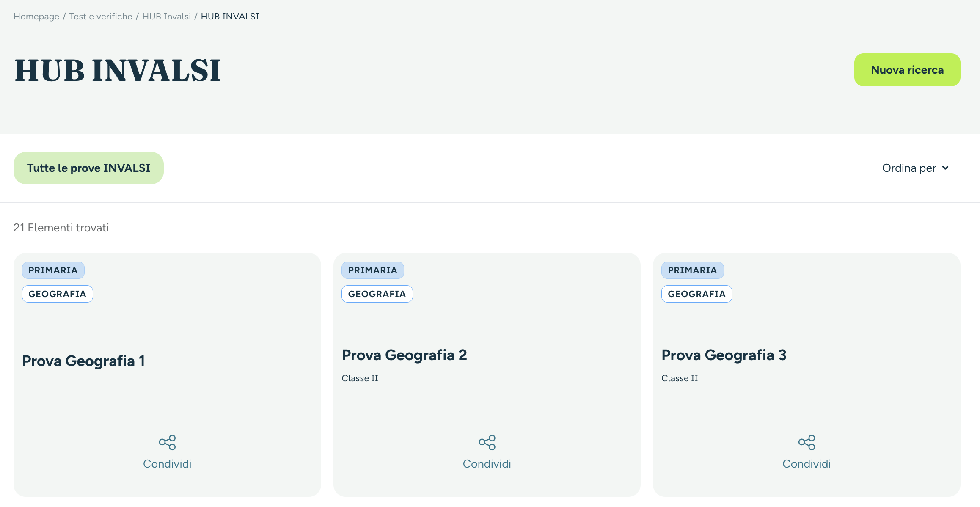Viewport: 980px width, 507px height.
Task: Click share icon on Prova Geografia 3 card
Action: [807, 442]
